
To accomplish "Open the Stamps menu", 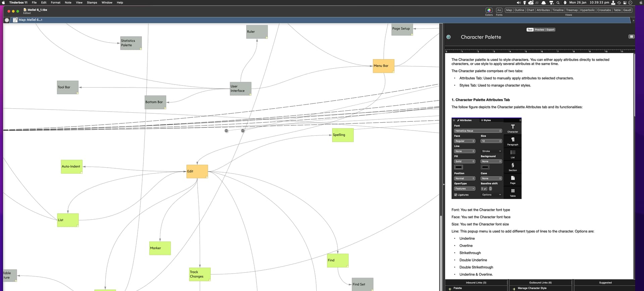I will click(92, 3).
